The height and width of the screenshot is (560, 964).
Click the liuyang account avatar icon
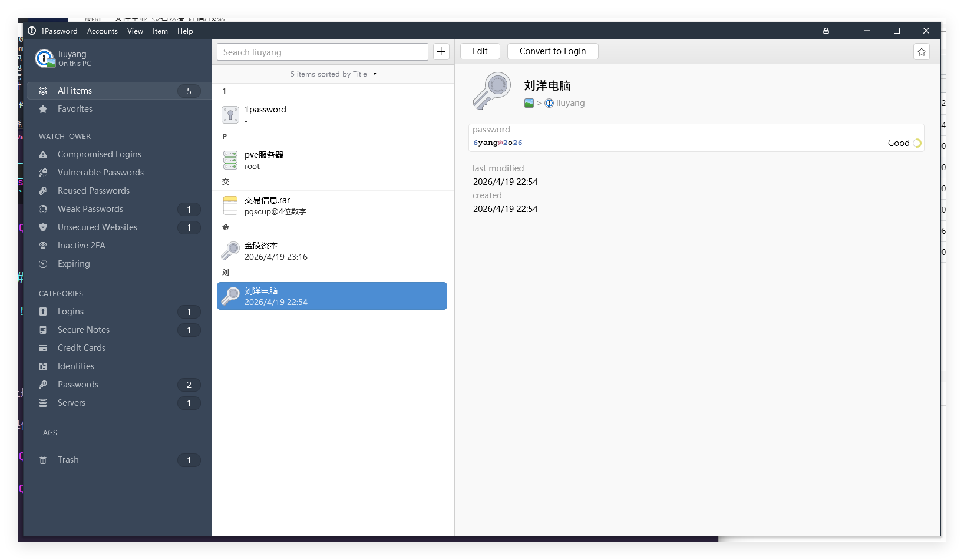(x=45, y=58)
